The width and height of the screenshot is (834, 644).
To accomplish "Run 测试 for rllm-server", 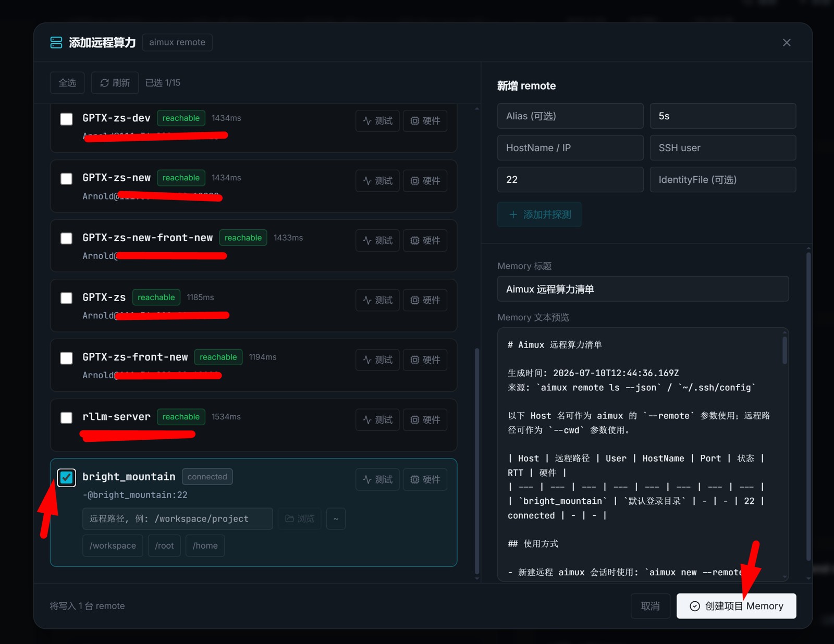I will pyautogui.click(x=377, y=419).
